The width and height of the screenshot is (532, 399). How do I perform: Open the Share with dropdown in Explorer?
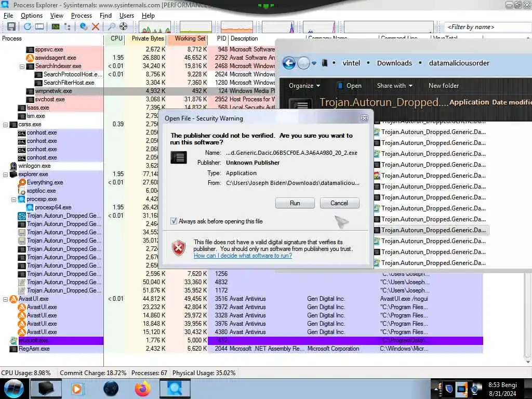[x=395, y=86]
